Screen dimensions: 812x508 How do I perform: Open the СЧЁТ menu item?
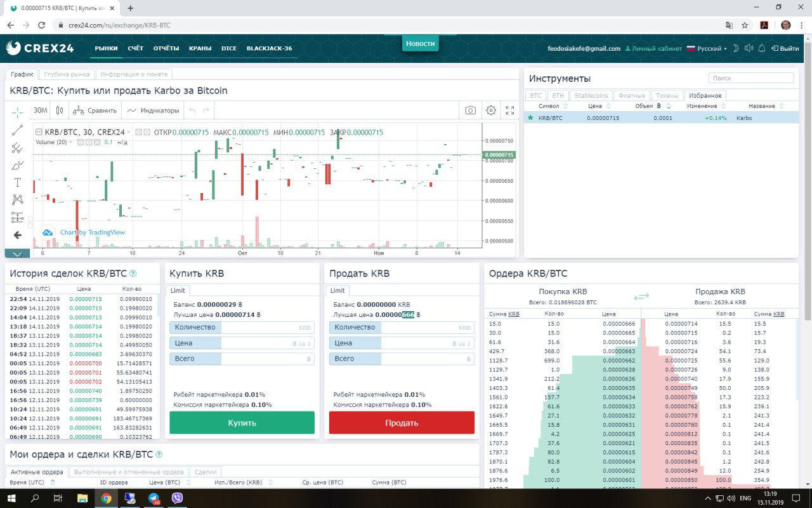[135, 48]
